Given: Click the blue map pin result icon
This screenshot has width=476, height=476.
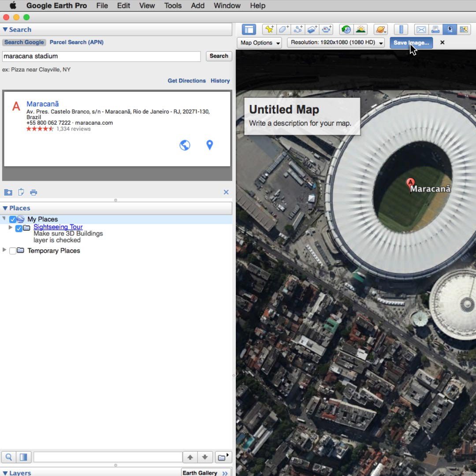Looking at the screenshot, I should coord(209,145).
